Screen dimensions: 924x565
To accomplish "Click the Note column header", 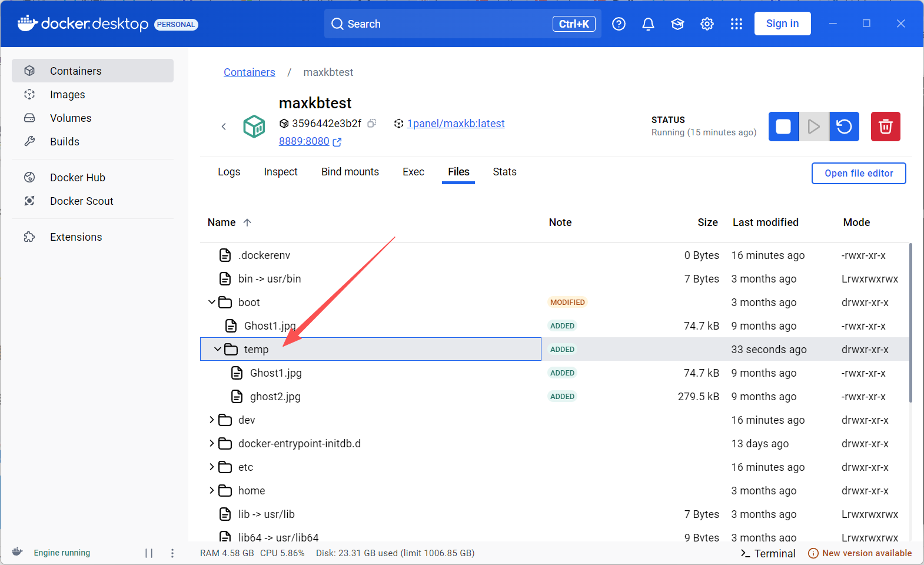I will pos(560,222).
